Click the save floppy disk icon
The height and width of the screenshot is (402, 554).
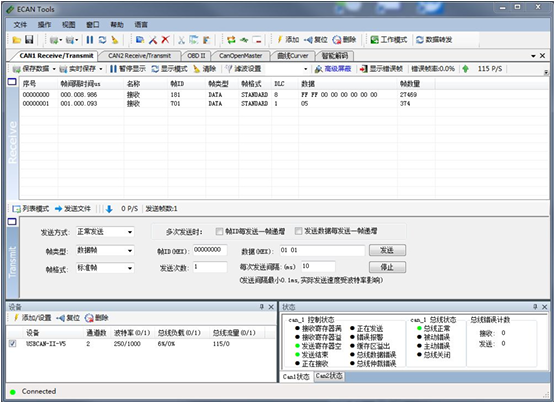click(x=29, y=40)
